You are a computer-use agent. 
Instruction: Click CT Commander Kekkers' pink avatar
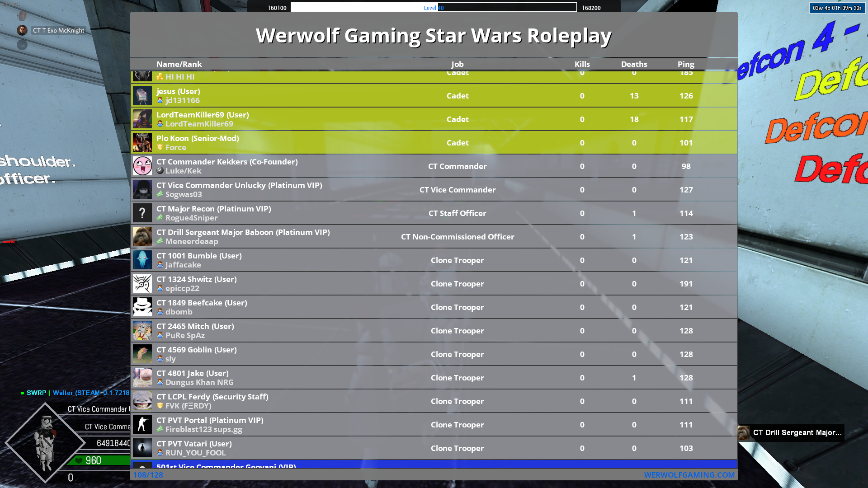(142, 166)
